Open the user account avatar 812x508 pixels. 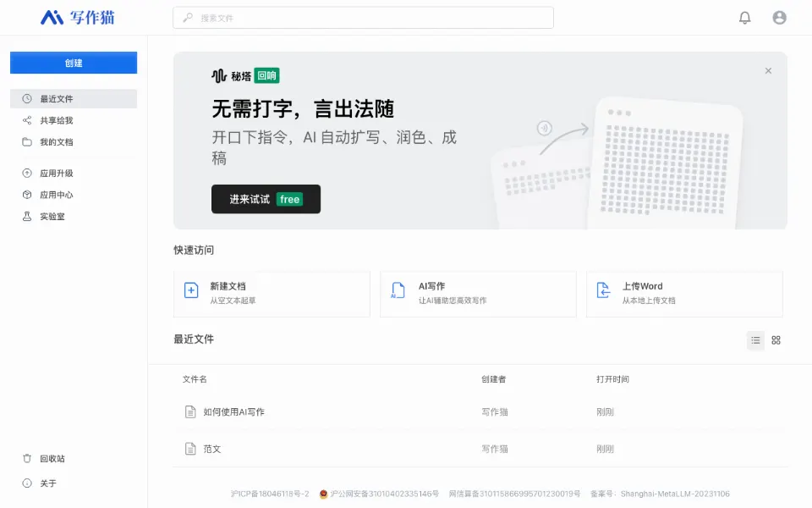click(x=779, y=18)
